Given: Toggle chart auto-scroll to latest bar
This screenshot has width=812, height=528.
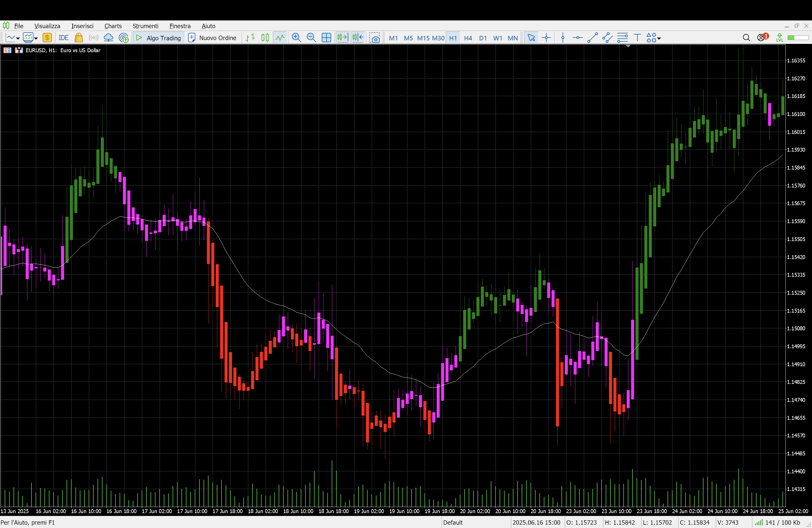Looking at the screenshot, I should pyautogui.click(x=342, y=38).
